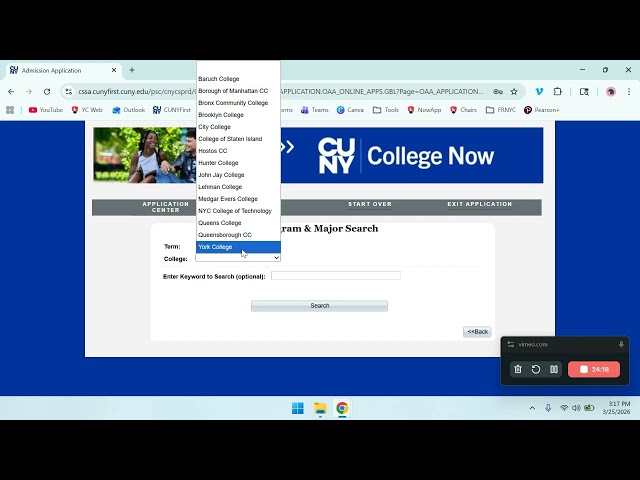Select Hunter College option

tap(238, 163)
